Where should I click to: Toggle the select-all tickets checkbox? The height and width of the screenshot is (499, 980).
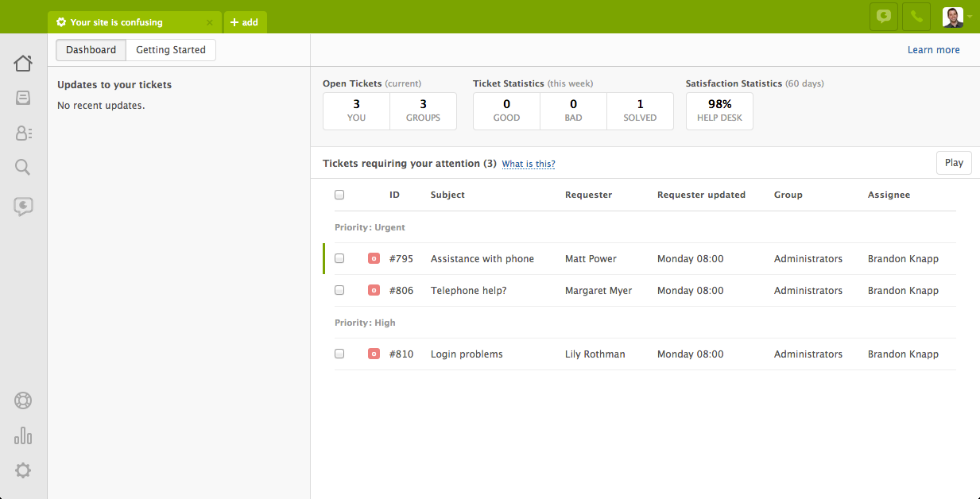[x=339, y=195]
